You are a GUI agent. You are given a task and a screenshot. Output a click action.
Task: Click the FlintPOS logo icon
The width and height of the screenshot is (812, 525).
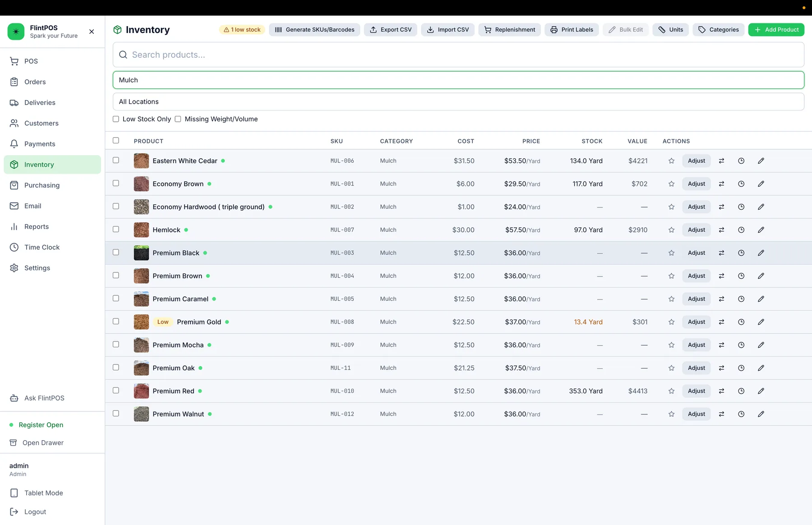click(x=16, y=32)
